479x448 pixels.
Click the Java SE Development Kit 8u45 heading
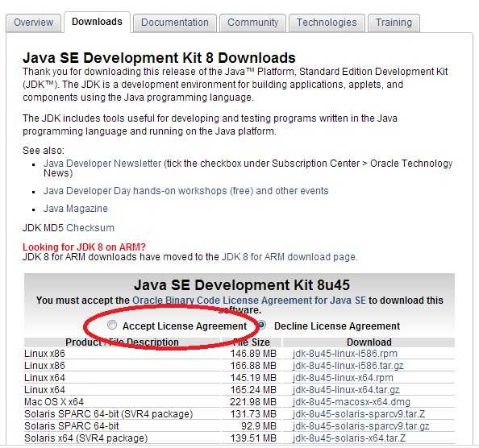(242, 285)
